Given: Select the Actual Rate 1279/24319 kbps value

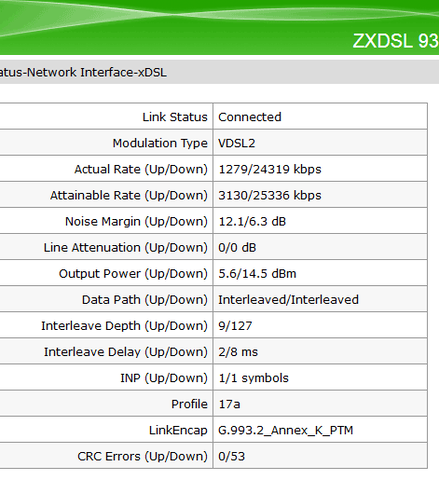Looking at the screenshot, I should pos(270,169).
